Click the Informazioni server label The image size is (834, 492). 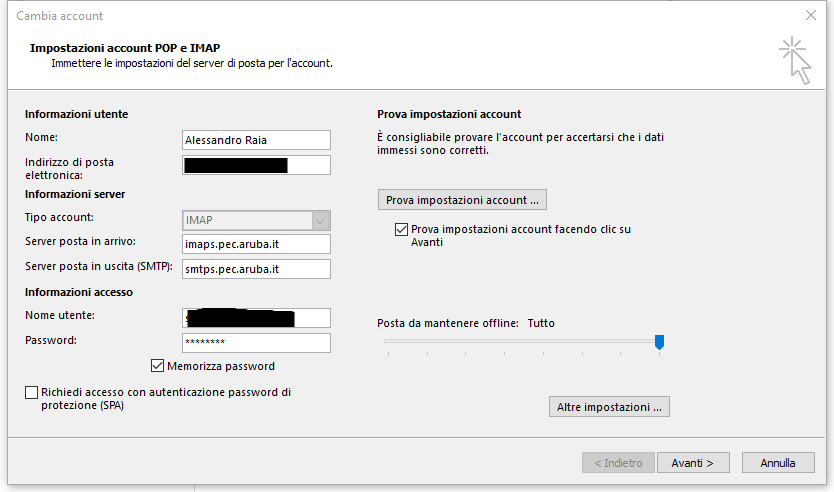75,194
